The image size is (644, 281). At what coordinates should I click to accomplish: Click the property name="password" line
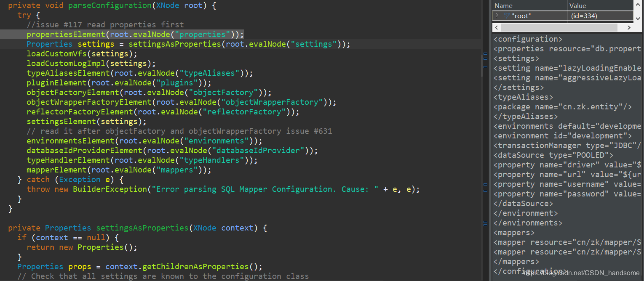coord(567,194)
